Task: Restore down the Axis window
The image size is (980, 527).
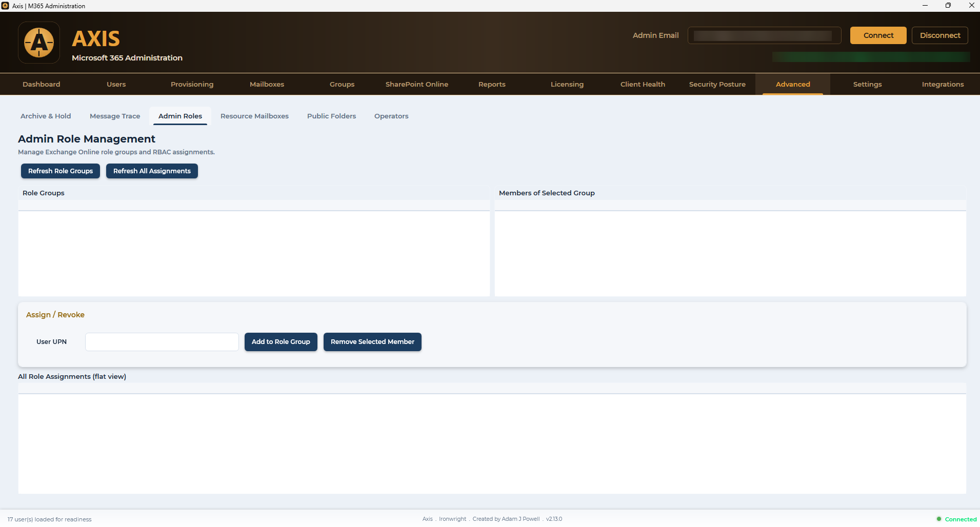Action: [948, 6]
